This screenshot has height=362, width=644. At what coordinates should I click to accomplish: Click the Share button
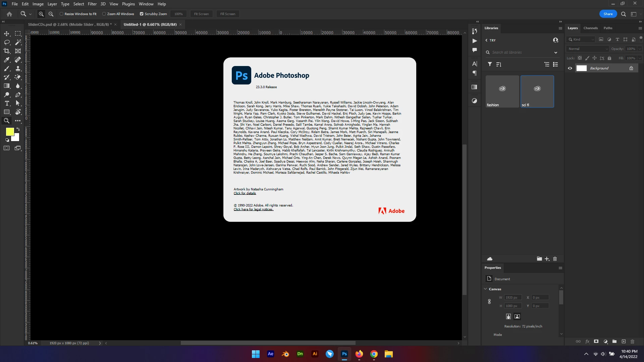[608, 14]
